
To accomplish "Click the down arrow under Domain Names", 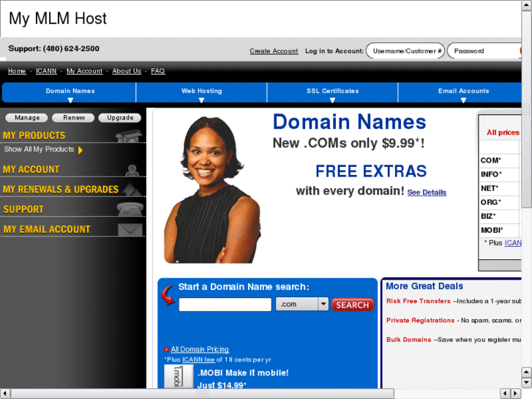I will tap(70, 100).
